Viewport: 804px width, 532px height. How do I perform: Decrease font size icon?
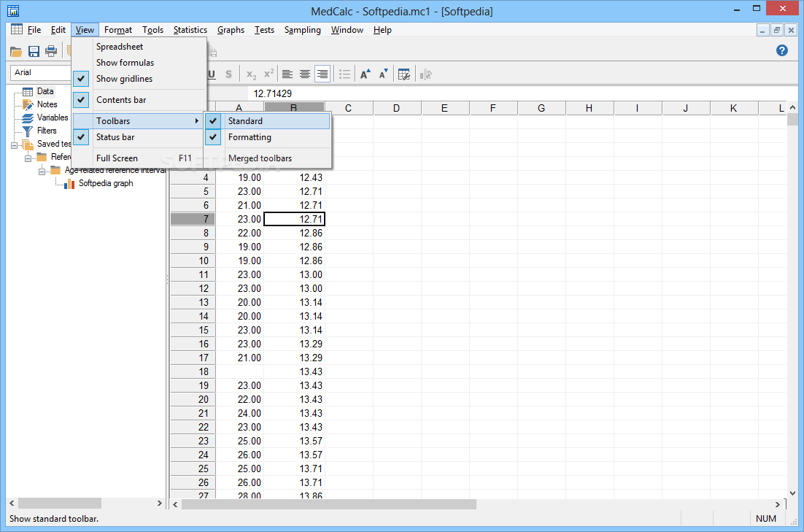click(x=383, y=75)
